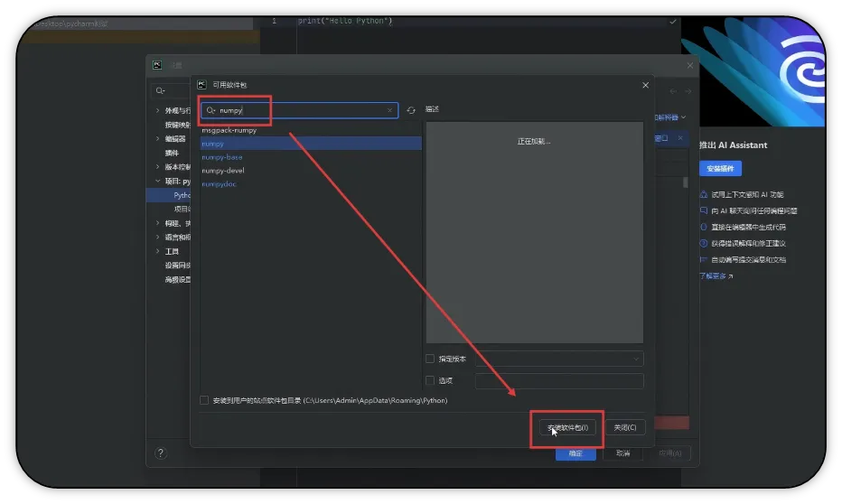This screenshot has height=504, width=842.
Task: Close the Settings dialog with its X
Action: coord(690,65)
